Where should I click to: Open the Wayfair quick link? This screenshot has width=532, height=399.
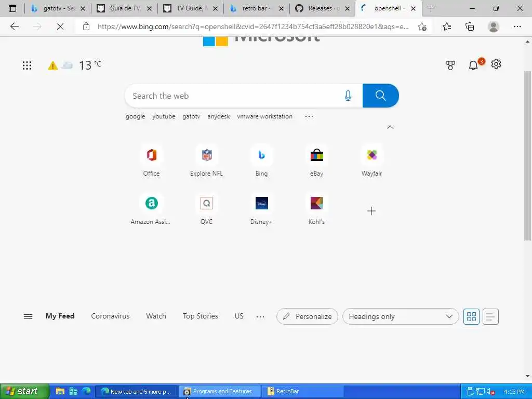[371, 162]
